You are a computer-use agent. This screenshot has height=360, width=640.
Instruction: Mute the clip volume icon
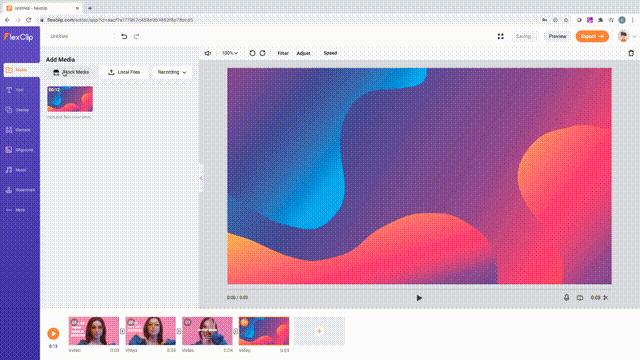[208, 53]
